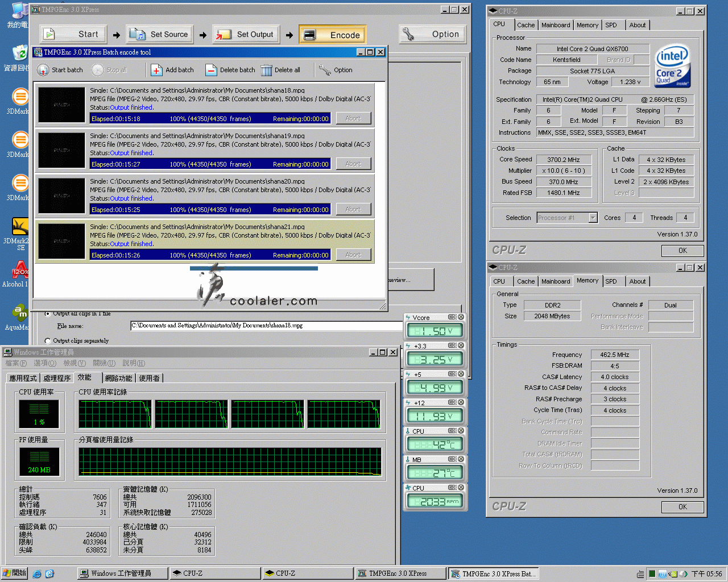The width and height of the screenshot is (728, 582).
Task: Select 'Output all clips in 1 file' option
Action: tap(48, 313)
